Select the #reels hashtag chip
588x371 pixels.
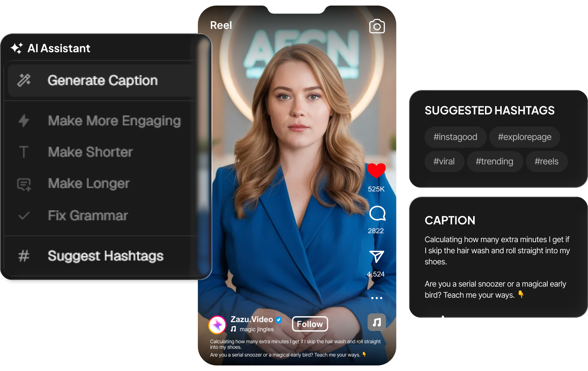547,161
